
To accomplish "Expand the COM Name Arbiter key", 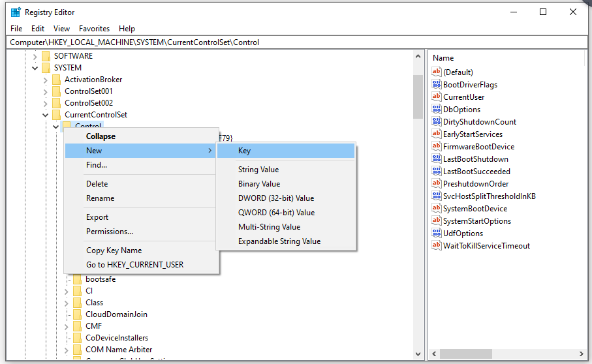I will point(67,350).
